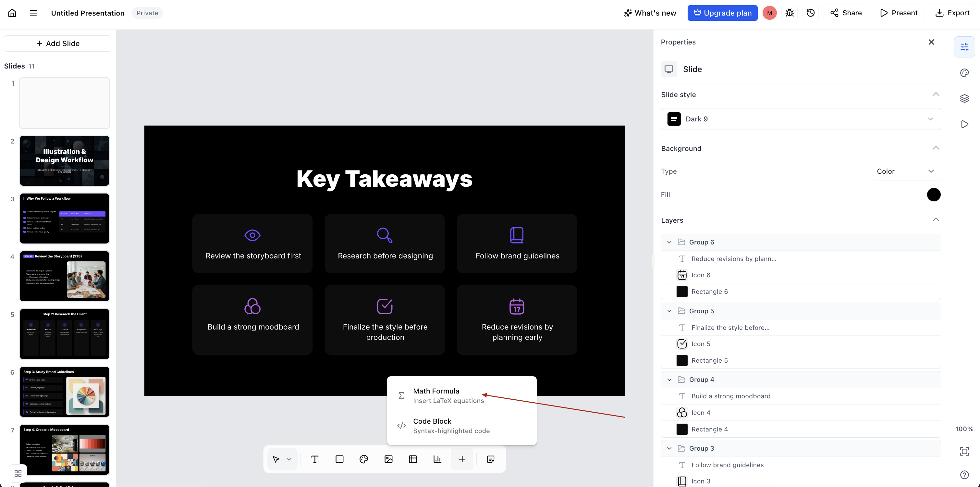Open slide grid view icon

(x=18, y=473)
